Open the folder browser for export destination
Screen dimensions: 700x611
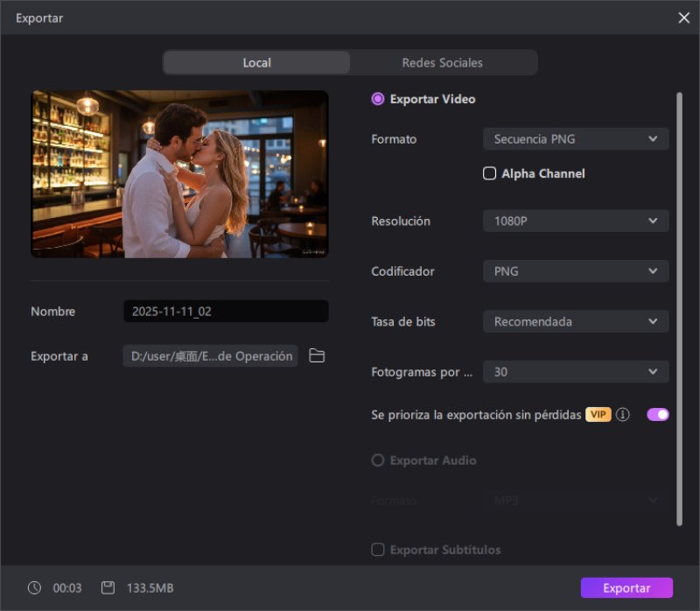click(x=316, y=355)
